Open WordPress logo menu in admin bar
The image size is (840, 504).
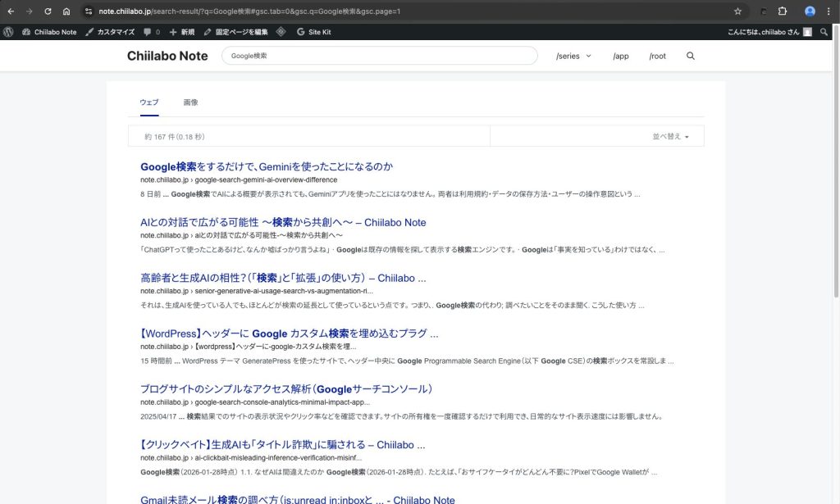click(8, 32)
